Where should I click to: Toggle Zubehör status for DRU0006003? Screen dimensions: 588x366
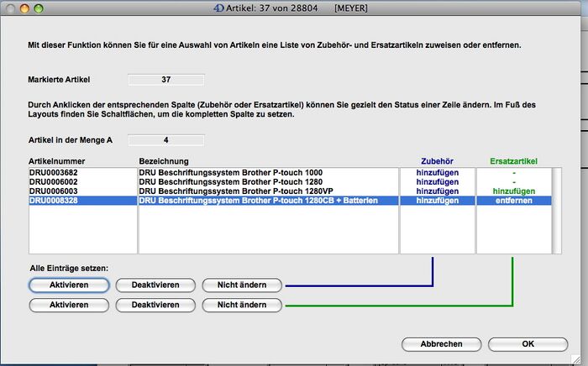[x=437, y=191]
